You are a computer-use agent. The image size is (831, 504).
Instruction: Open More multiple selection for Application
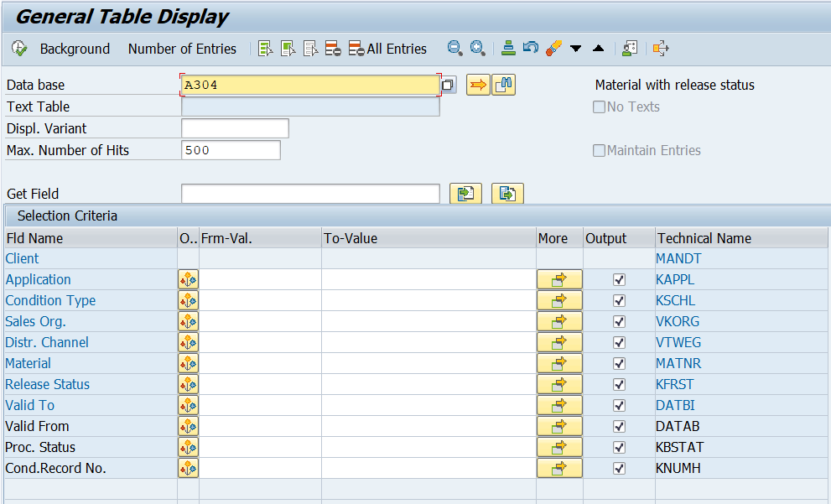click(559, 279)
